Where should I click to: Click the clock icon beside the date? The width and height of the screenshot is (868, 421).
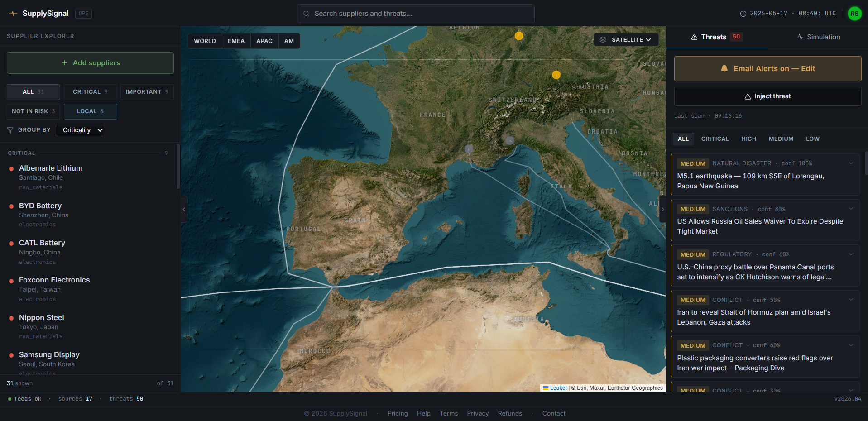(x=743, y=14)
